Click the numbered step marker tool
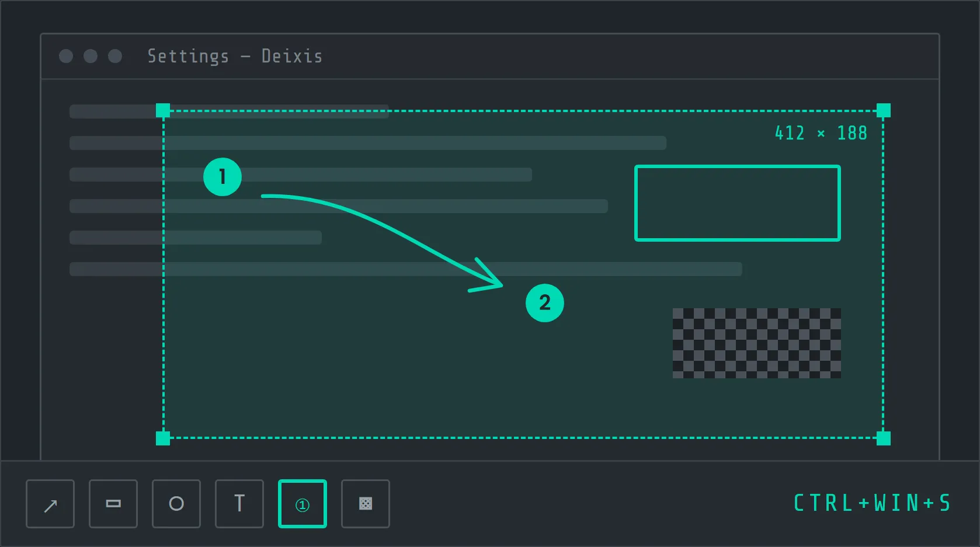Screen dimensions: 980x547 pos(303,504)
